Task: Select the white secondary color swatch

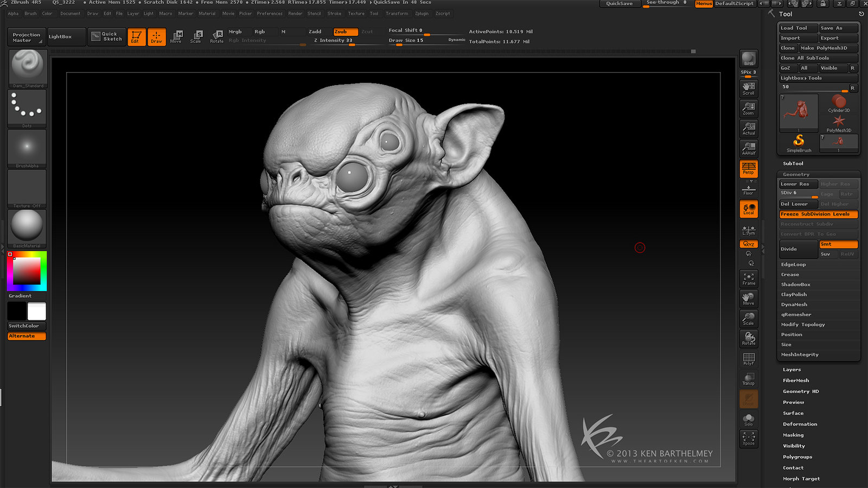Action: pyautogui.click(x=37, y=311)
